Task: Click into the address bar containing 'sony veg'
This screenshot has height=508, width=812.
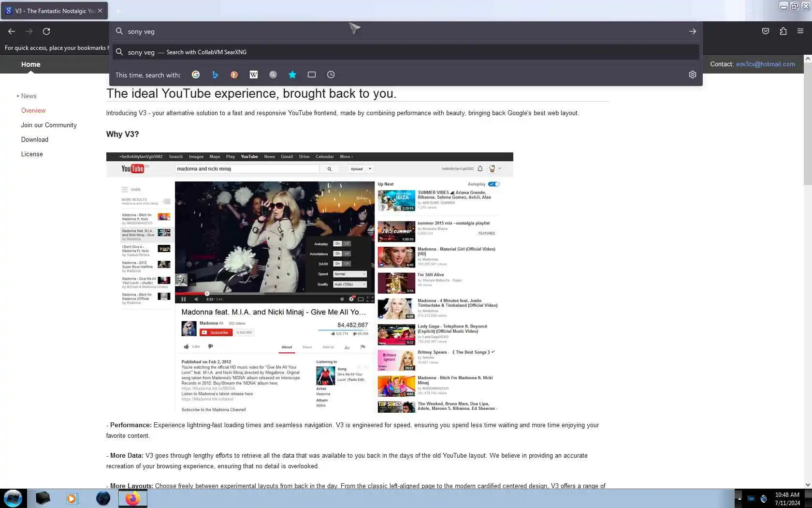Action: pos(406,31)
